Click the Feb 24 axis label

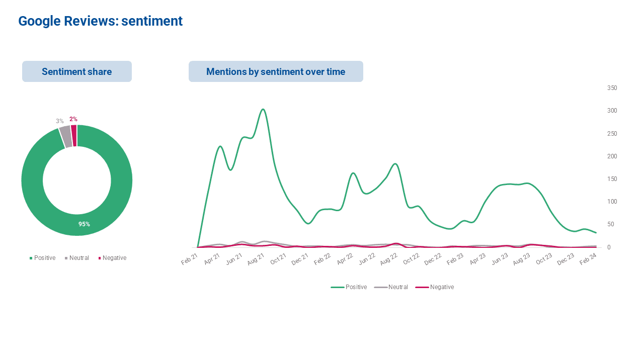(x=588, y=259)
